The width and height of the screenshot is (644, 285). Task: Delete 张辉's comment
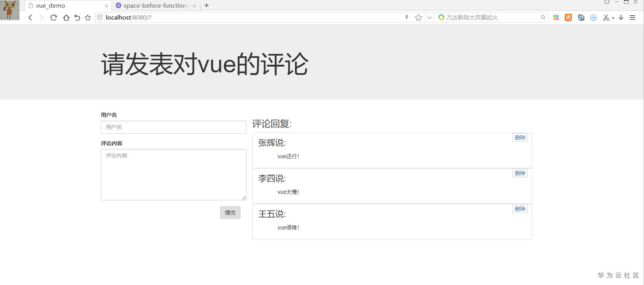click(x=520, y=138)
